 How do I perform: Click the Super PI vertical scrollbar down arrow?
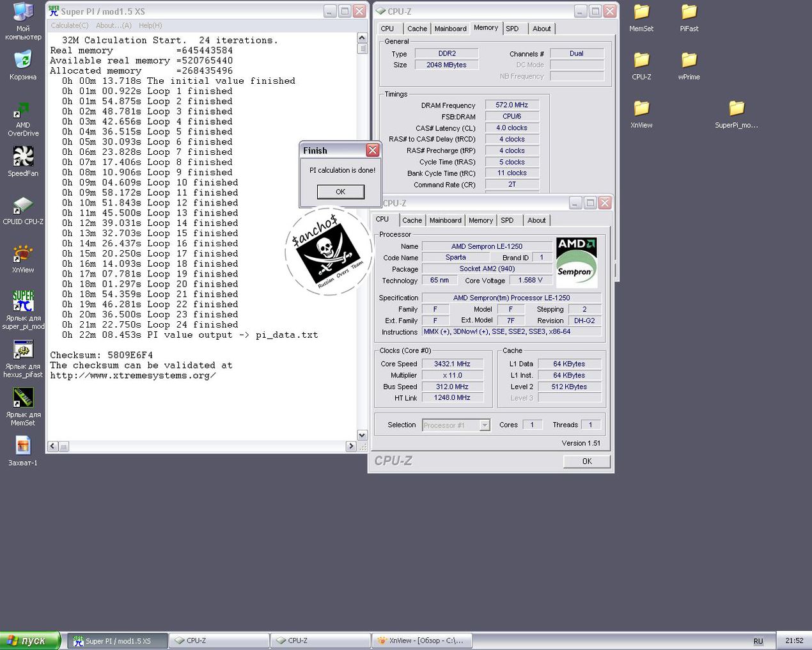point(362,435)
